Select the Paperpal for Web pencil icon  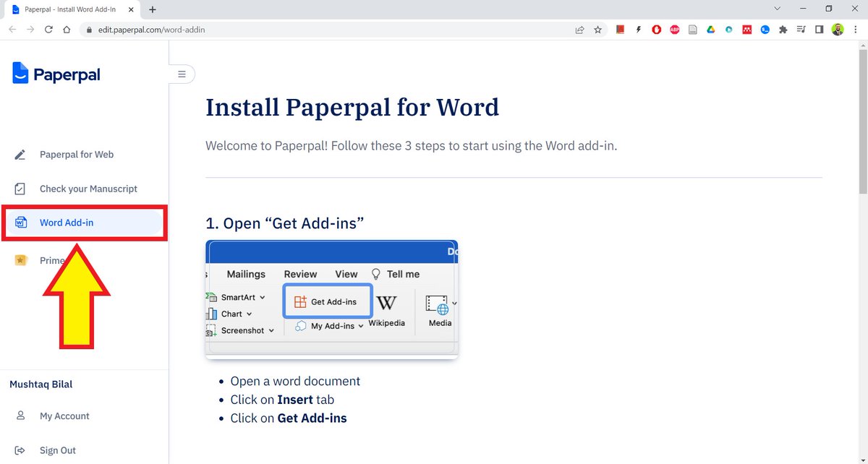(x=19, y=154)
